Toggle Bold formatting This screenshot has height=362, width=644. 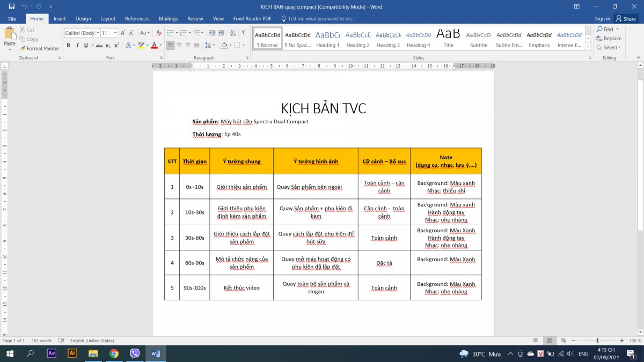click(x=68, y=46)
